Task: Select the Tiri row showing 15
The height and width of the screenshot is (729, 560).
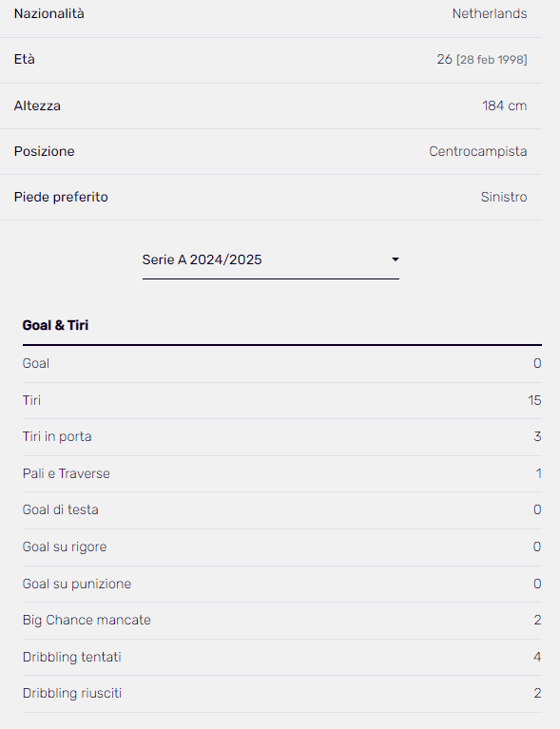Action: click(x=281, y=400)
